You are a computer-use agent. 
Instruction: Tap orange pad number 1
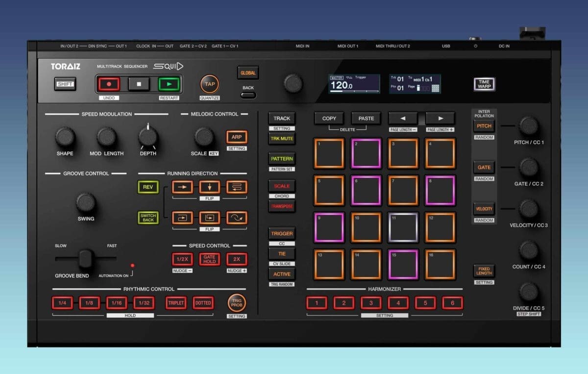[329, 153]
